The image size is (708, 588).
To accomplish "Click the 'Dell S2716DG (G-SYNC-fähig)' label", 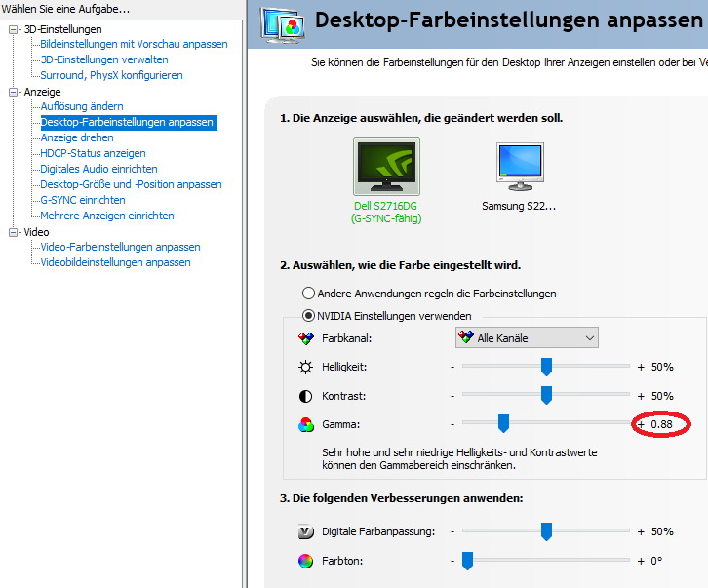I will click(x=386, y=213).
